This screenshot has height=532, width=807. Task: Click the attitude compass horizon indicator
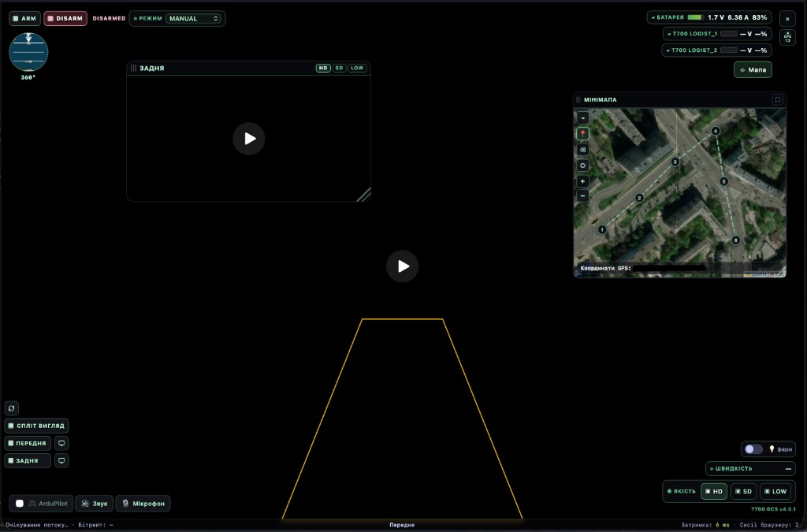click(x=28, y=52)
